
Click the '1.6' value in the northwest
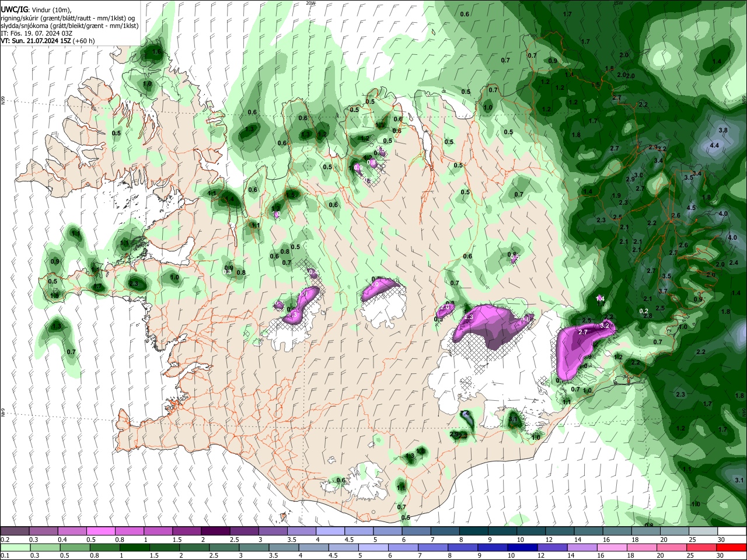coord(156,52)
